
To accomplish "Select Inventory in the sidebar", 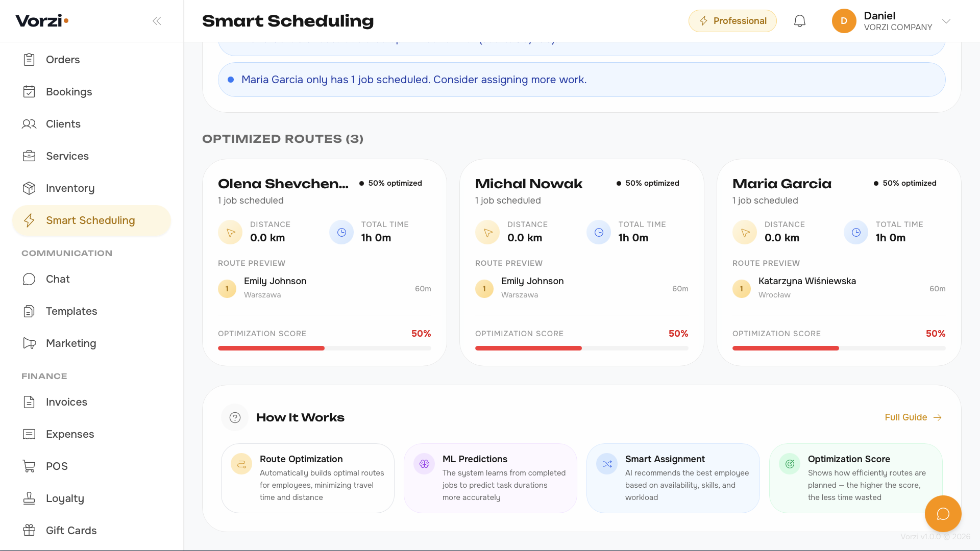I will coord(91,188).
